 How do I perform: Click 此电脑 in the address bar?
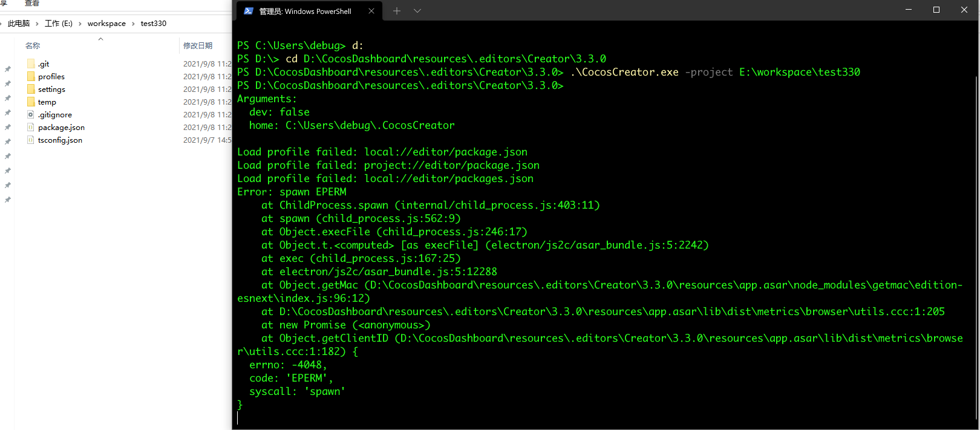[x=19, y=24]
